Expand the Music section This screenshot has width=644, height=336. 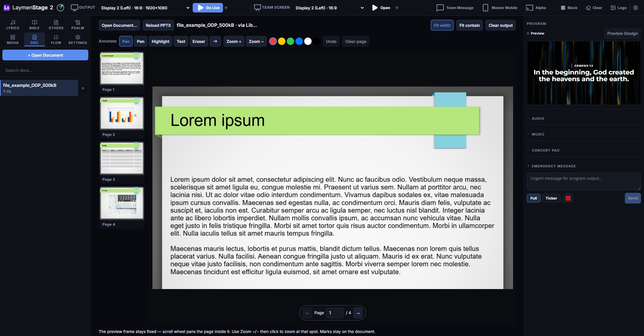(x=584, y=134)
